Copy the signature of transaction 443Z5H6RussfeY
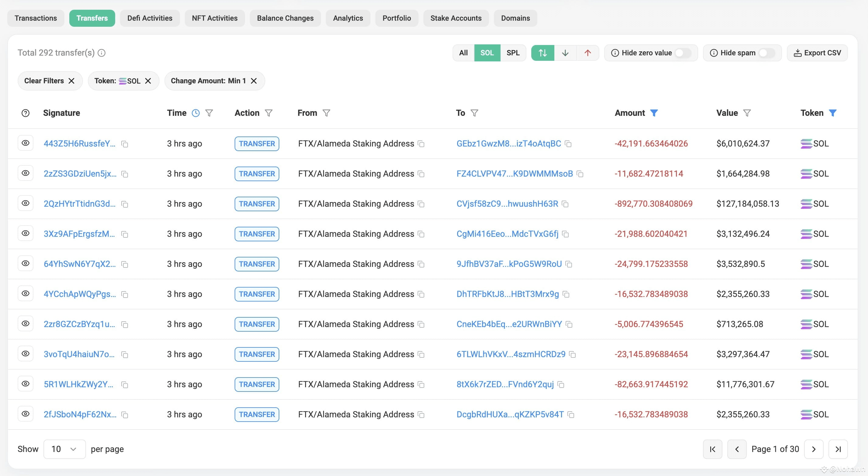This screenshot has height=476, width=868. 125,143
